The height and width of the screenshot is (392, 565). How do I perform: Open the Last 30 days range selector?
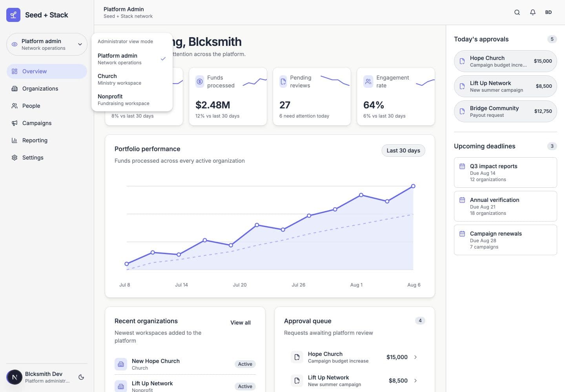(x=403, y=151)
